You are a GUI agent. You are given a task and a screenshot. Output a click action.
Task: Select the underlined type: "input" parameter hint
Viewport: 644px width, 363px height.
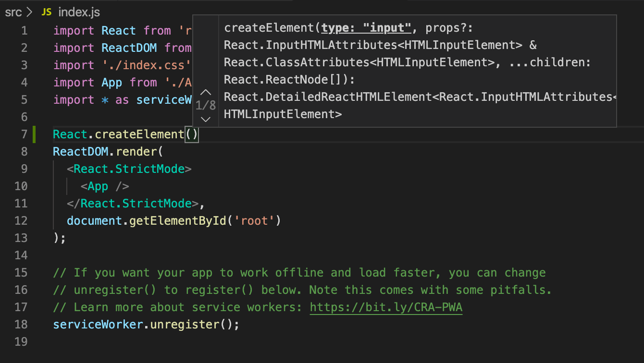[x=366, y=27]
